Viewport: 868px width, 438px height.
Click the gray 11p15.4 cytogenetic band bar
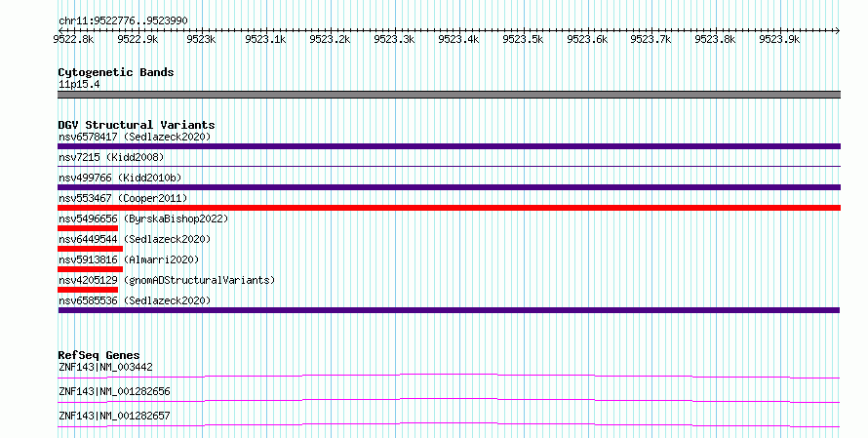pyautogui.click(x=449, y=95)
